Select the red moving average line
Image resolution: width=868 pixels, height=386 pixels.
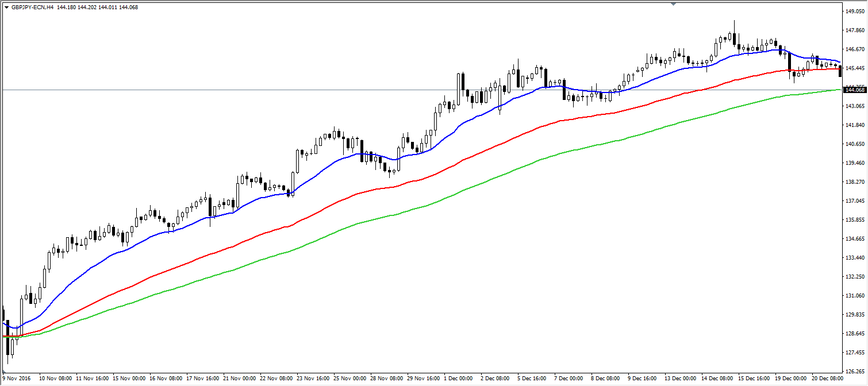click(x=322, y=210)
